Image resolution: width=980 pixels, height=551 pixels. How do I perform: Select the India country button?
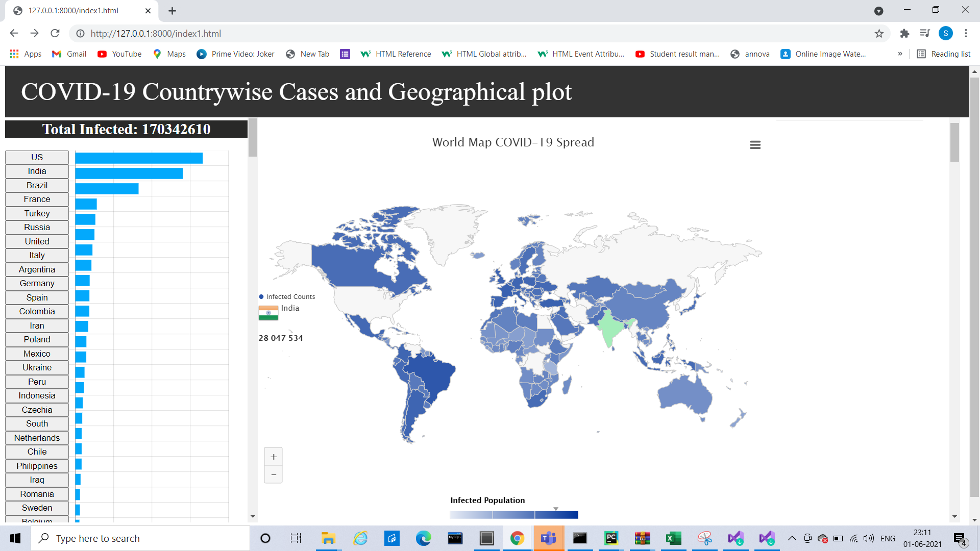click(x=37, y=171)
